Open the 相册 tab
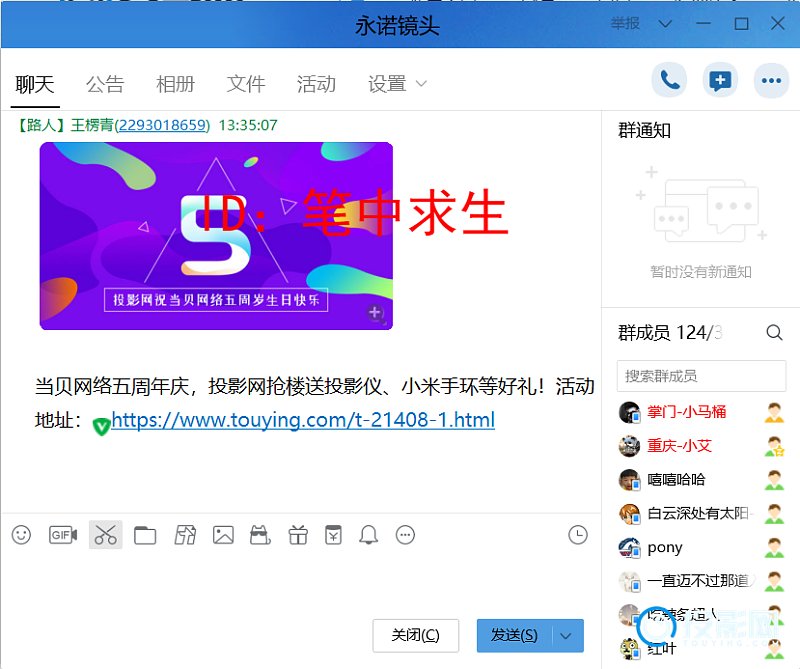Screen dimensions: 800x669 coord(176,84)
